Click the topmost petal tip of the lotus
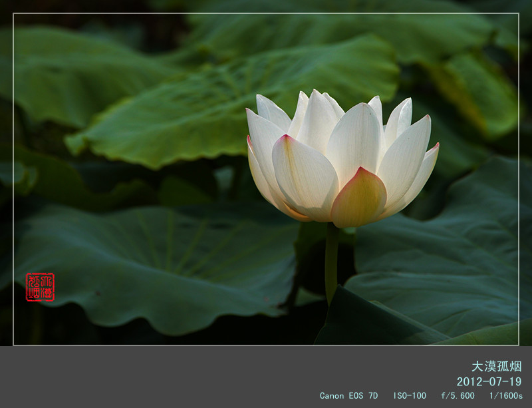Screen dimensions: 532x408 click(x=316, y=93)
